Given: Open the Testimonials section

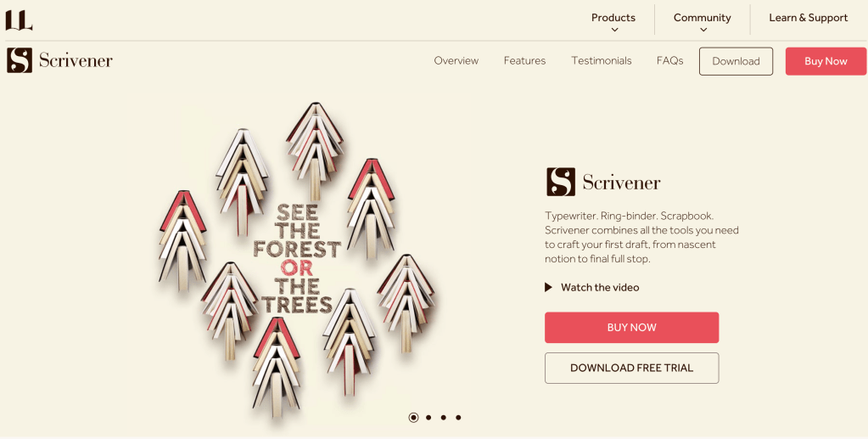Looking at the screenshot, I should click(602, 61).
